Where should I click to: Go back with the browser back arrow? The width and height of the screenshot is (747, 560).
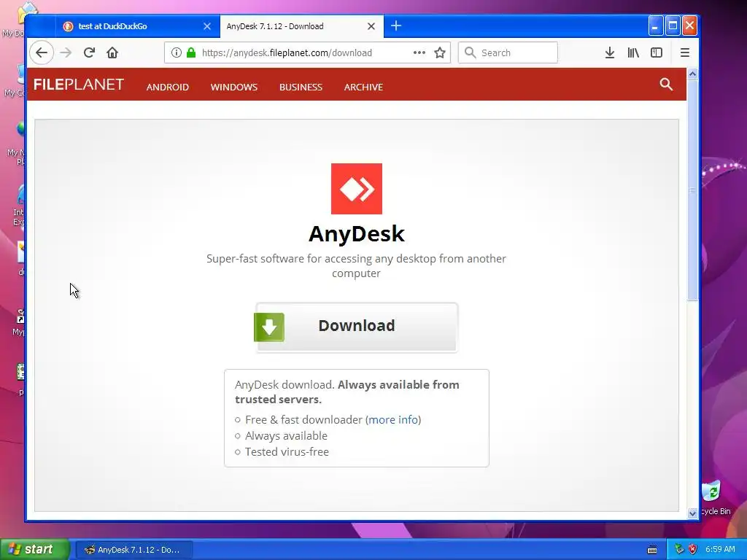click(42, 52)
